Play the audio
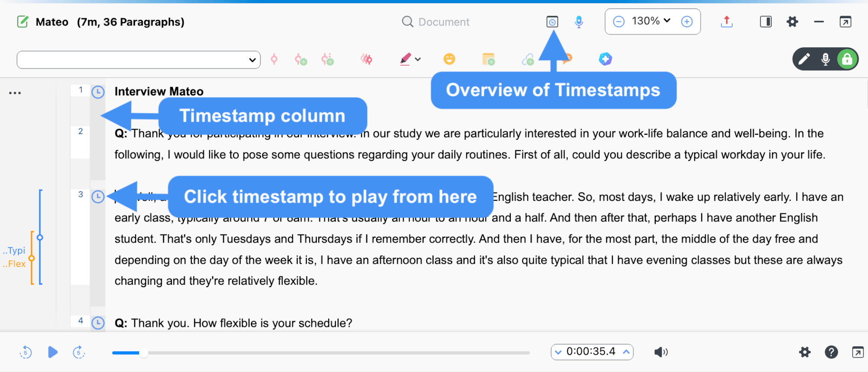 53,352
